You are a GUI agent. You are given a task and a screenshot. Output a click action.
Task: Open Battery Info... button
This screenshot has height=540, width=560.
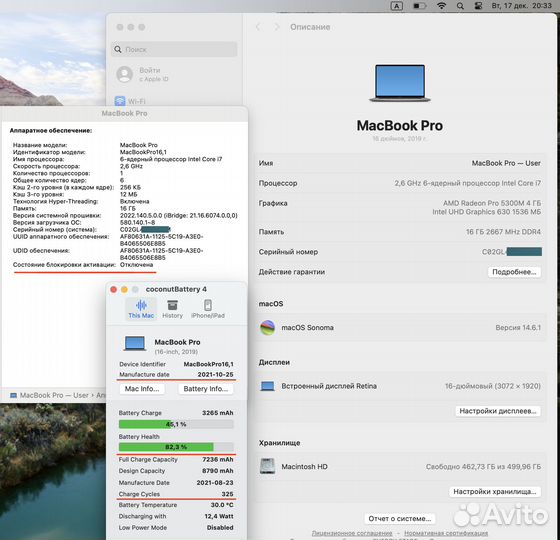205,389
